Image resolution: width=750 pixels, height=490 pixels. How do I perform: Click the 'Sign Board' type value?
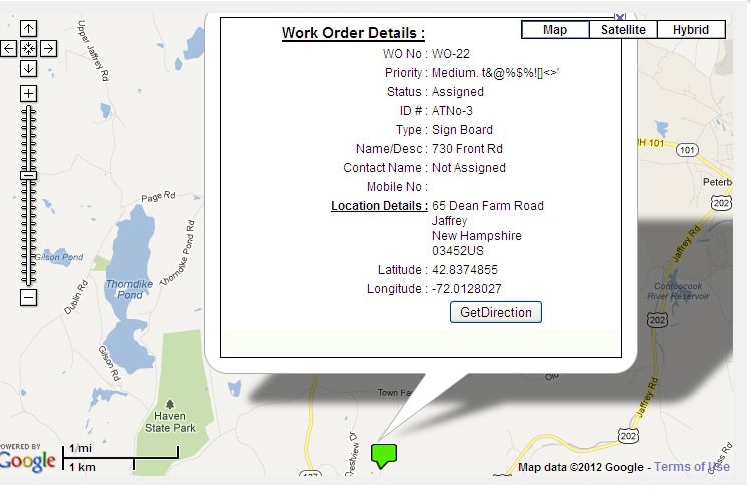(462, 130)
